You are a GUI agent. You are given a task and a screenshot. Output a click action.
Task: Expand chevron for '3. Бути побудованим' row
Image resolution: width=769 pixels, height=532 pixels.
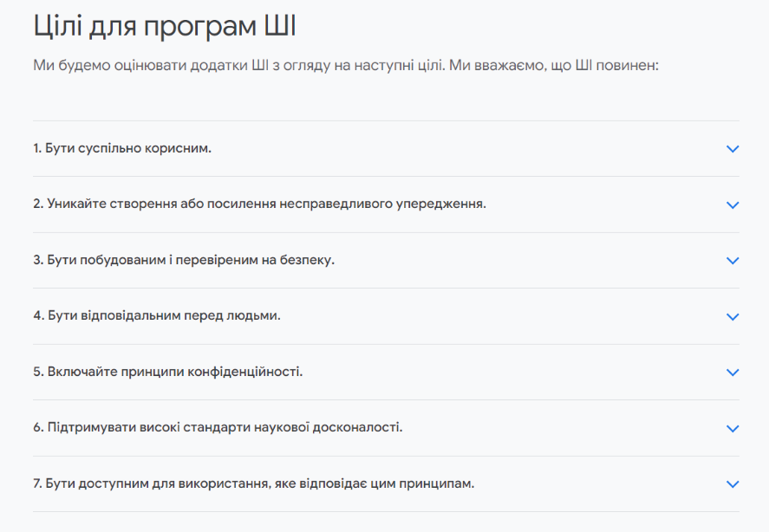(x=733, y=260)
